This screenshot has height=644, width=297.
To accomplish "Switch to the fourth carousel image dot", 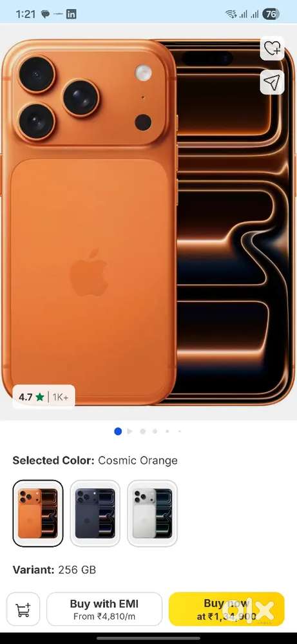I will click(x=155, y=431).
